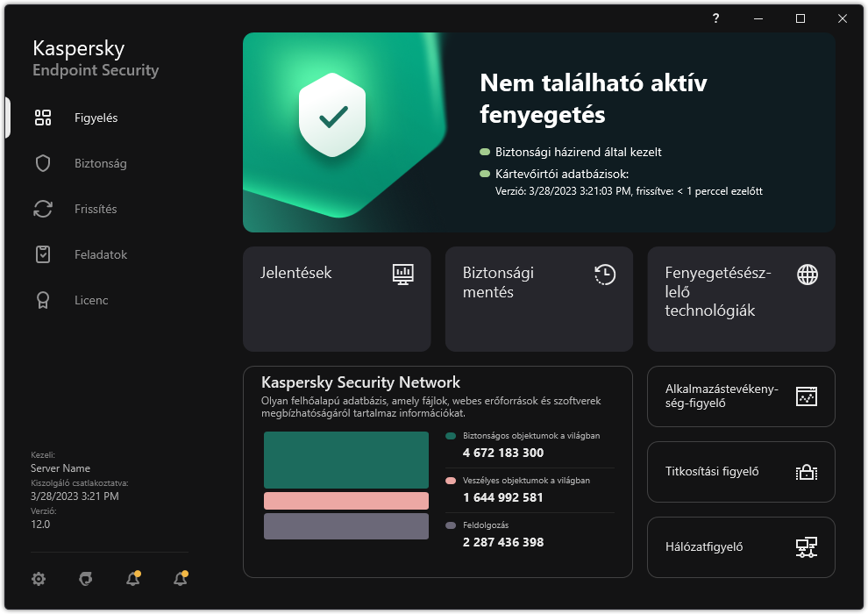Open Fenyegetésészlelő technológiák panel
This screenshot has height=614, width=868.
click(x=741, y=298)
